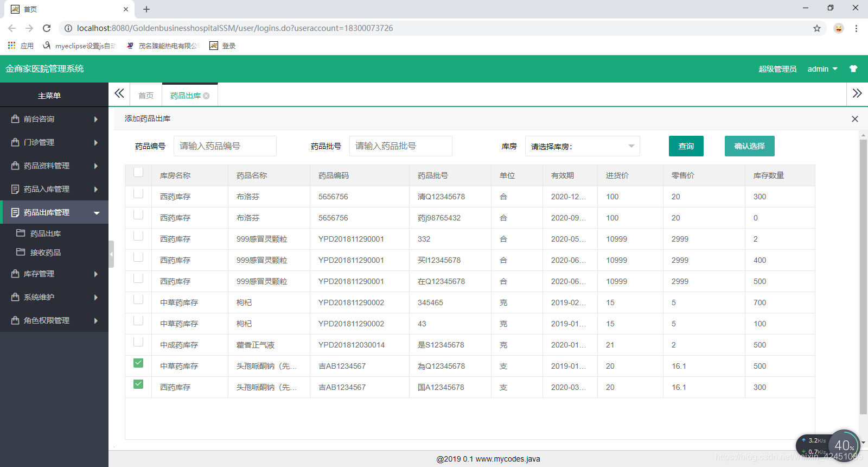
Task: Expand the 药品资料管理 menu arrow
Action: (x=96, y=166)
